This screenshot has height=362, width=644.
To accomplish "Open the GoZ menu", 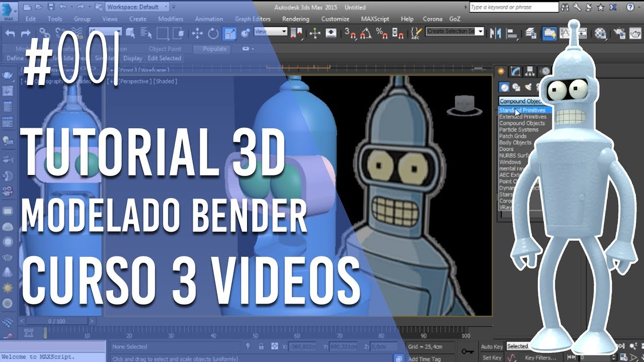I will tap(454, 19).
